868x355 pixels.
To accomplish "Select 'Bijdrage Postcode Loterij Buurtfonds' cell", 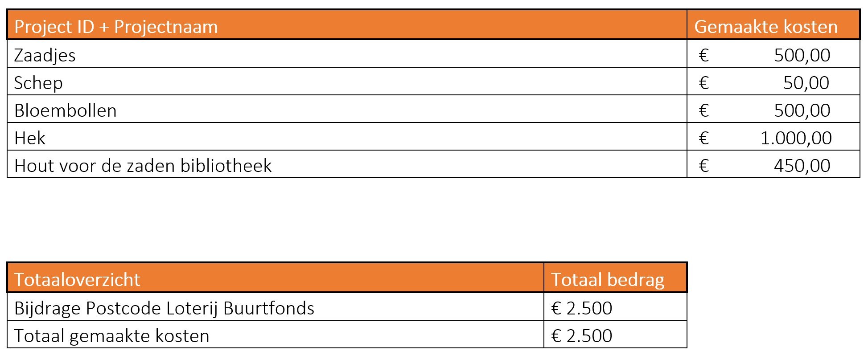I will 164,308.
